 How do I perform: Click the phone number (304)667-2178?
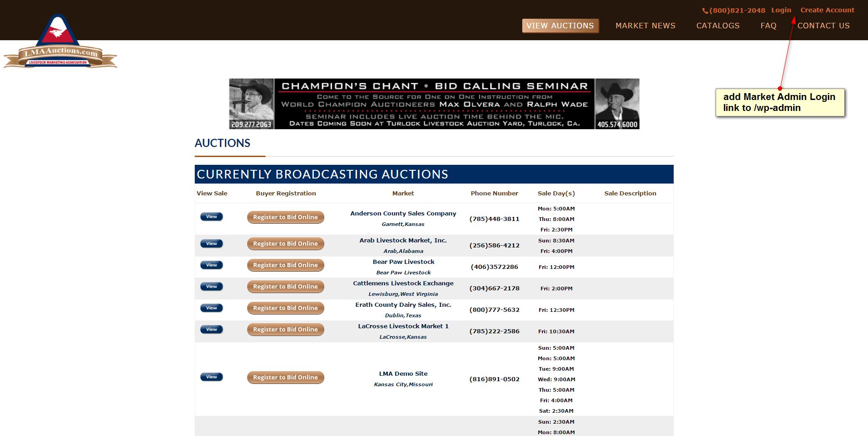point(494,288)
